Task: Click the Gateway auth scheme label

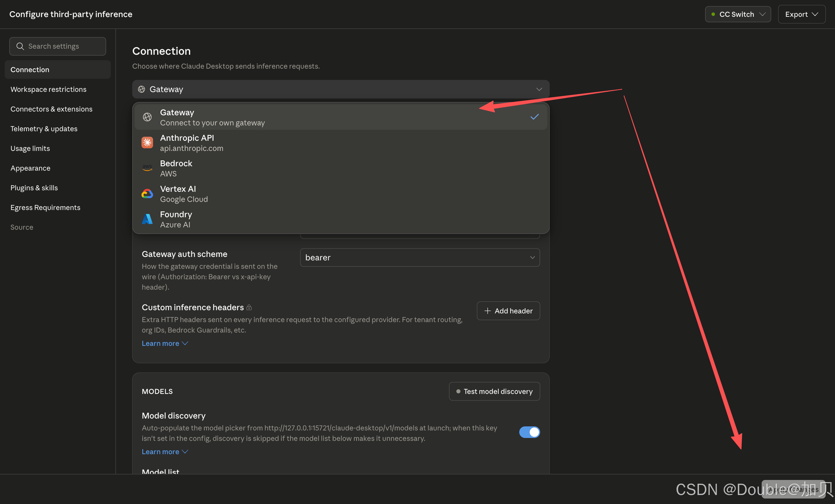Action: pos(184,254)
